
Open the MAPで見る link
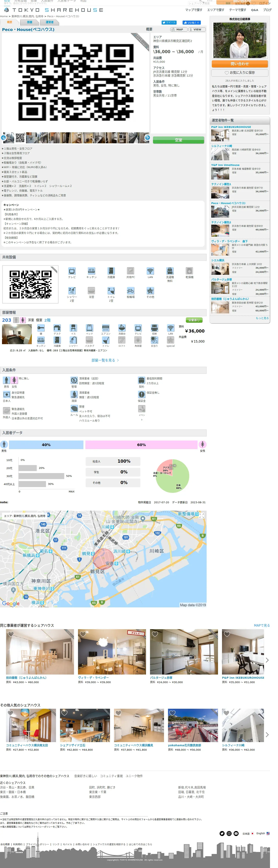(x=262, y=625)
